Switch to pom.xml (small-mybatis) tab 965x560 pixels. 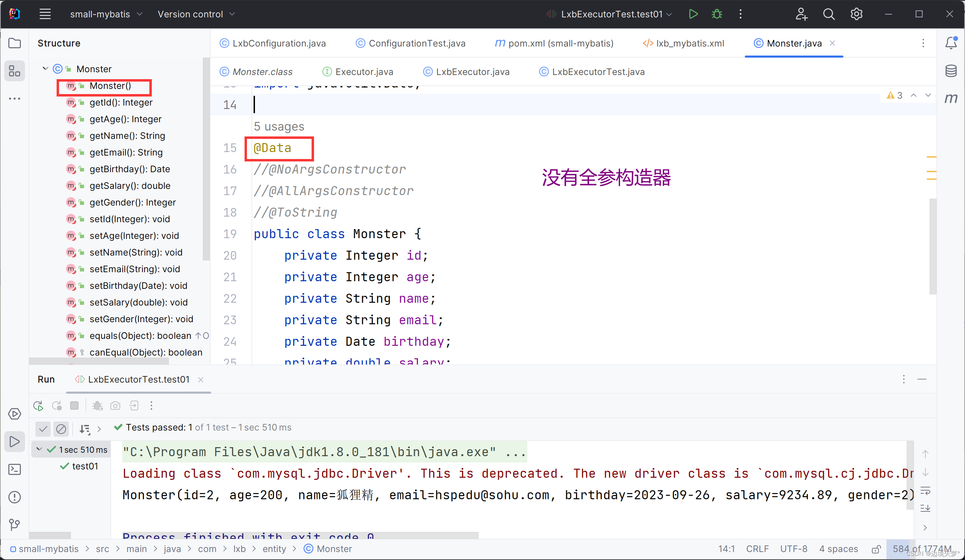554,43
